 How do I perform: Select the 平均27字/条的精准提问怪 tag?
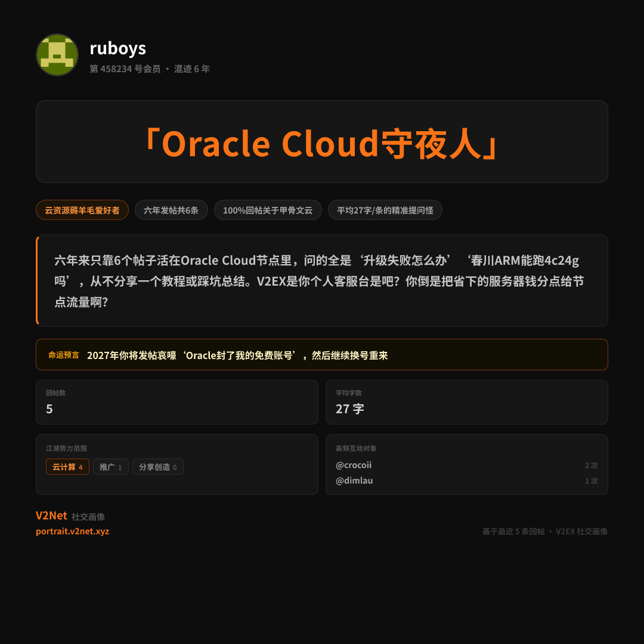pos(385,210)
